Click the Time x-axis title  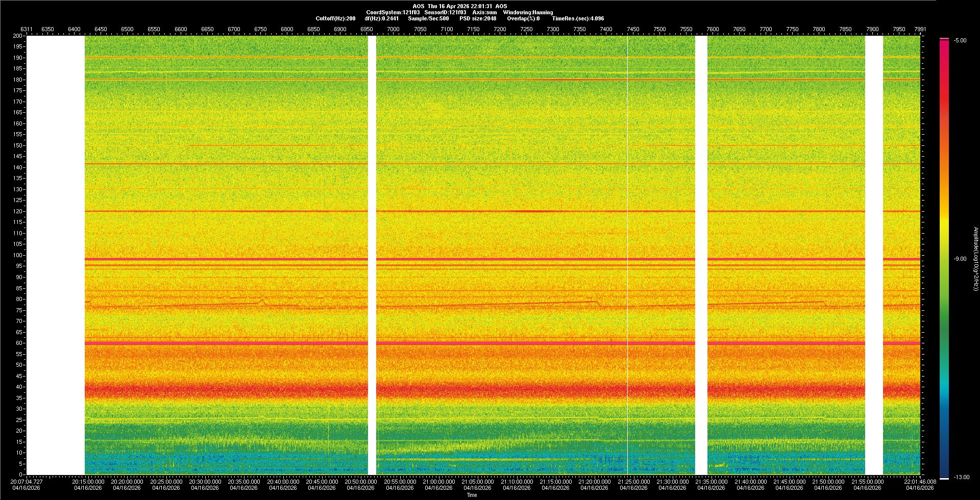point(472,495)
